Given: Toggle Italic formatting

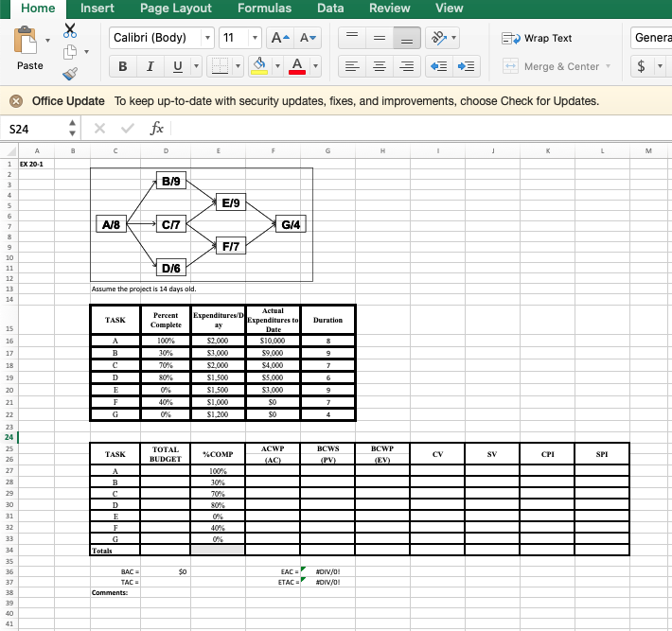Looking at the screenshot, I should 150,66.
